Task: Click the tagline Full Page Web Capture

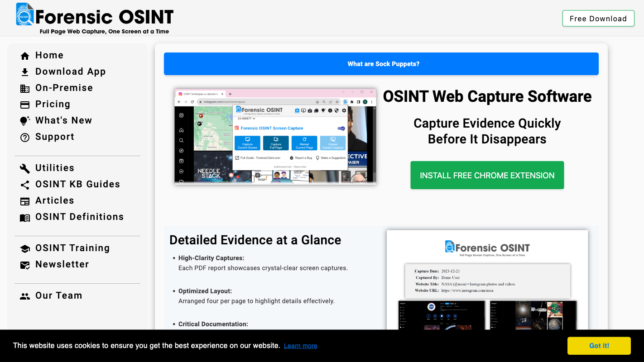Action: (x=104, y=32)
